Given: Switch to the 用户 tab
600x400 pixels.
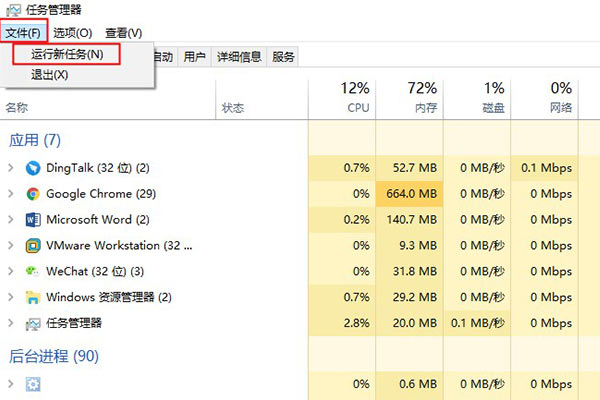Looking at the screenshot, I should [x=194, y=57].
